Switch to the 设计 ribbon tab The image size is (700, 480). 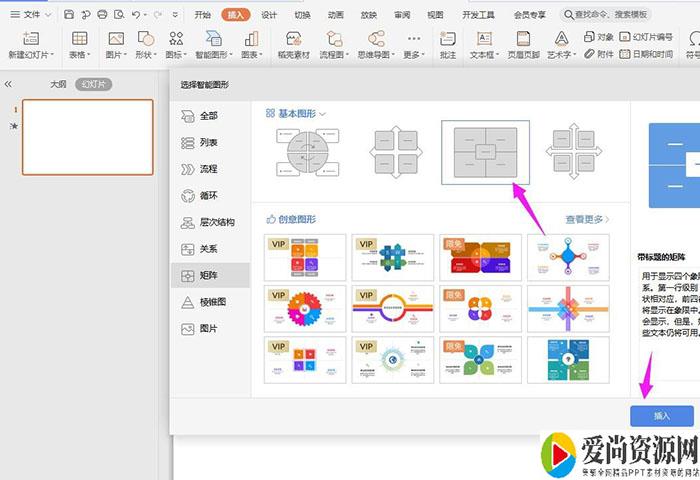(x=269, y=15)
